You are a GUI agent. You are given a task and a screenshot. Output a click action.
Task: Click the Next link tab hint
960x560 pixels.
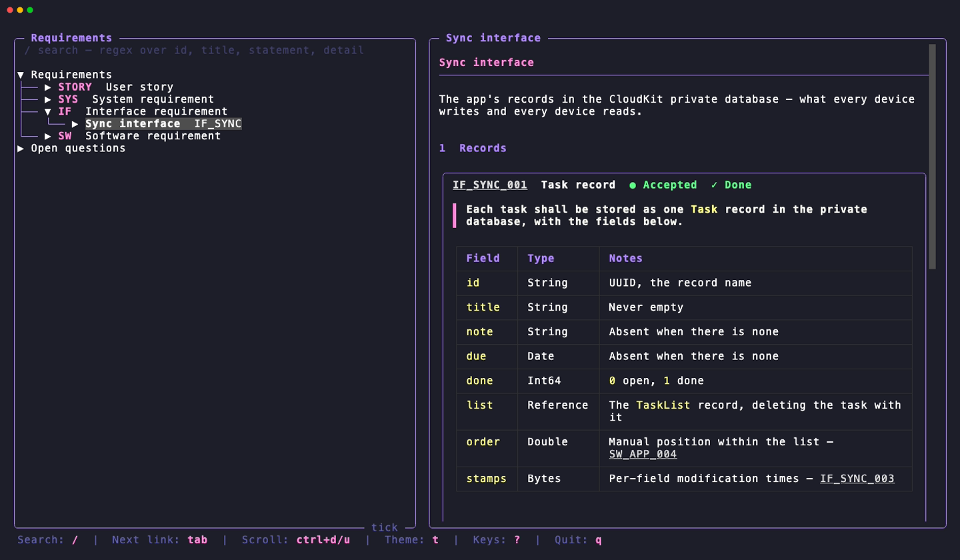tap(159, 540)
